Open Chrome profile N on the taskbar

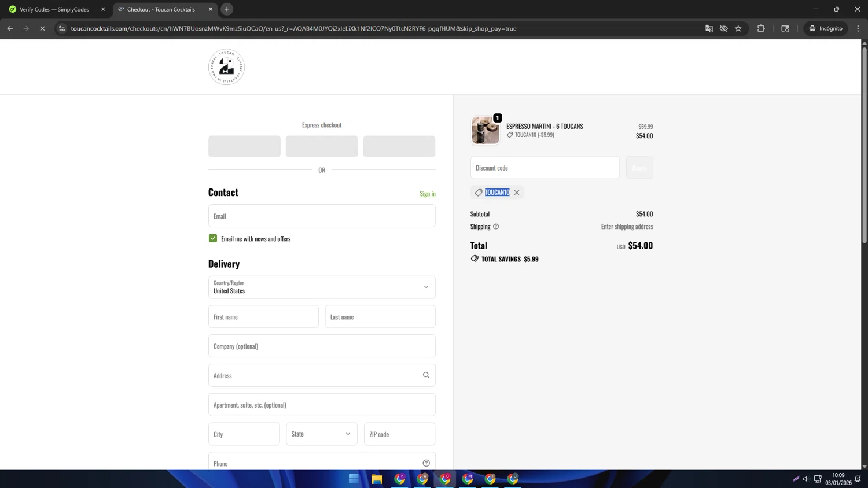[x=400, y=479]
